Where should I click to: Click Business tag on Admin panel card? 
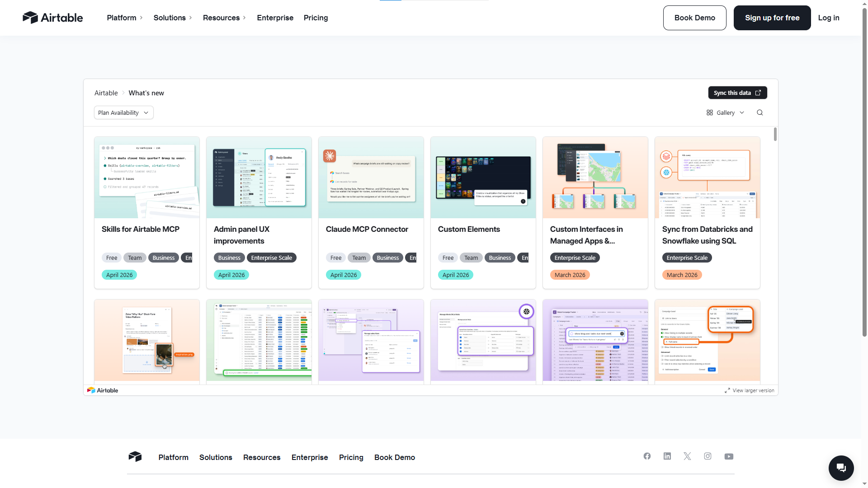click(x=229, y=258)
